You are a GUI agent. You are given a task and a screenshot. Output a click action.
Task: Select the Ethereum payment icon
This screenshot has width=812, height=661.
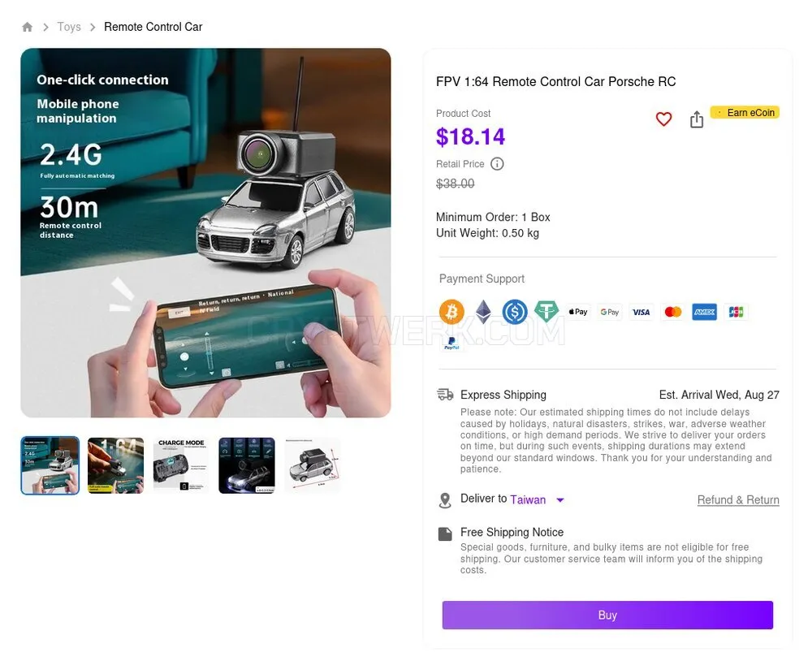tap(483, 312)
